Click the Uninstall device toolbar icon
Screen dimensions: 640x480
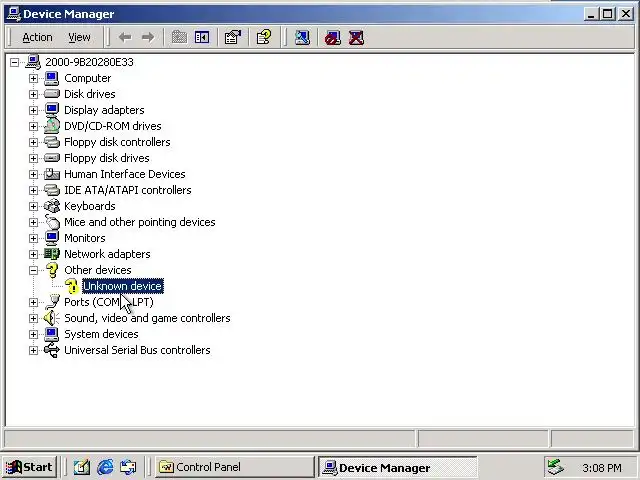coord(356,38)
